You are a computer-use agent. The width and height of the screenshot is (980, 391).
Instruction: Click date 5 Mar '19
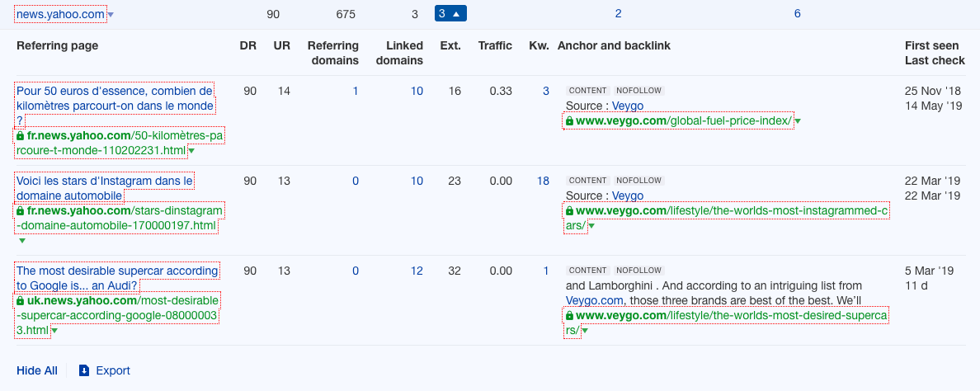click(930, 271)
